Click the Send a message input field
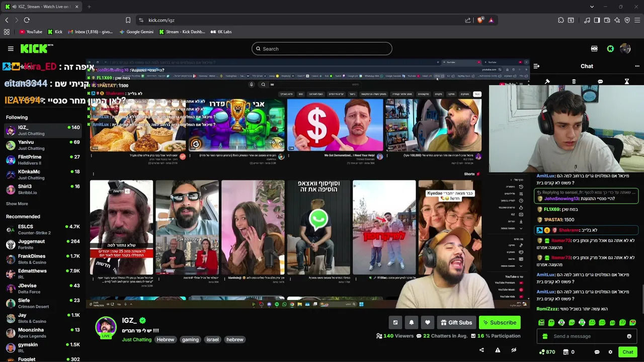644x362 pixels. coord(586,336)
